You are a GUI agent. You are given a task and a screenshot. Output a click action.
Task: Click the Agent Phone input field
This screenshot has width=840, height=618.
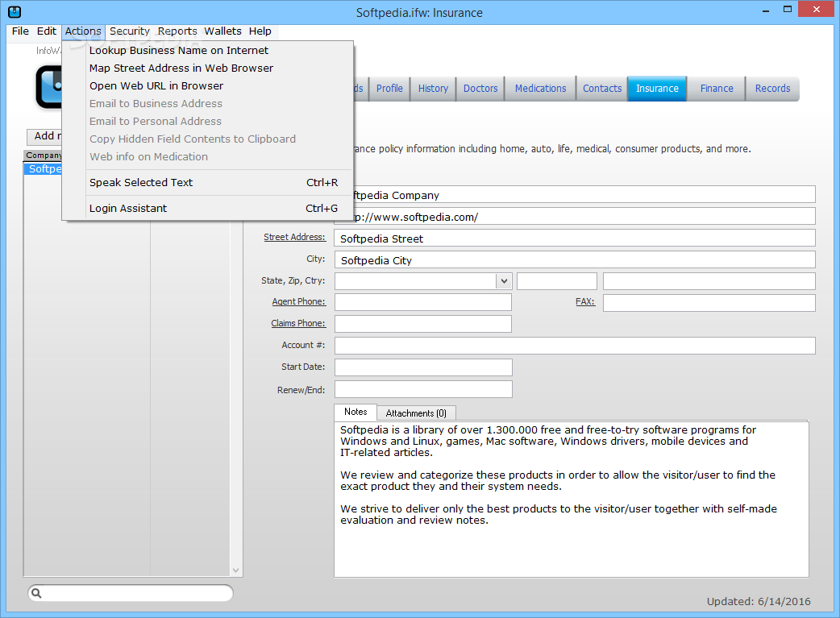[423, 303]
